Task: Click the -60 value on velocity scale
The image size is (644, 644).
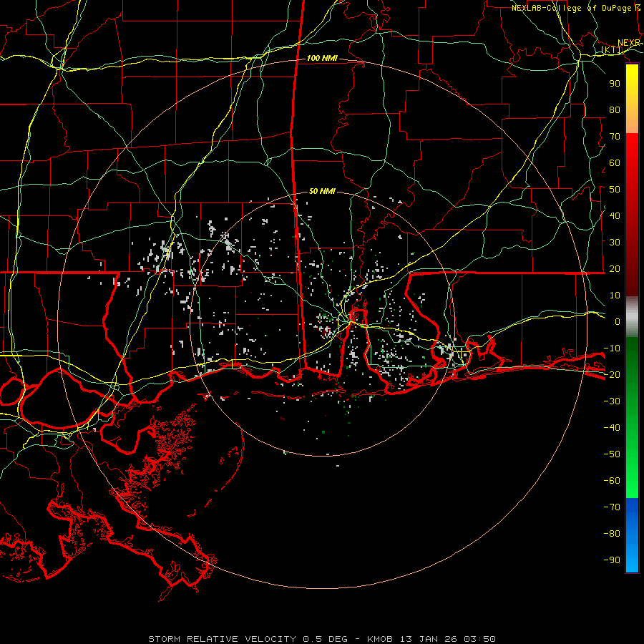Action: (612, 481)
